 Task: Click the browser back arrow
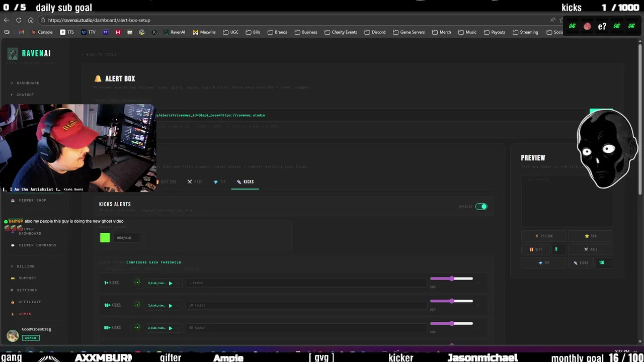(7, 20)
